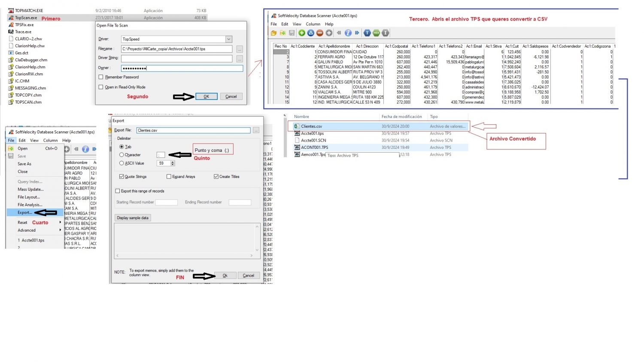Image resolution: width=644 pixels, height=362 pixels.
Task: Click the Export File field containing Clientes.csv
Action: click(x=193, y=130)
